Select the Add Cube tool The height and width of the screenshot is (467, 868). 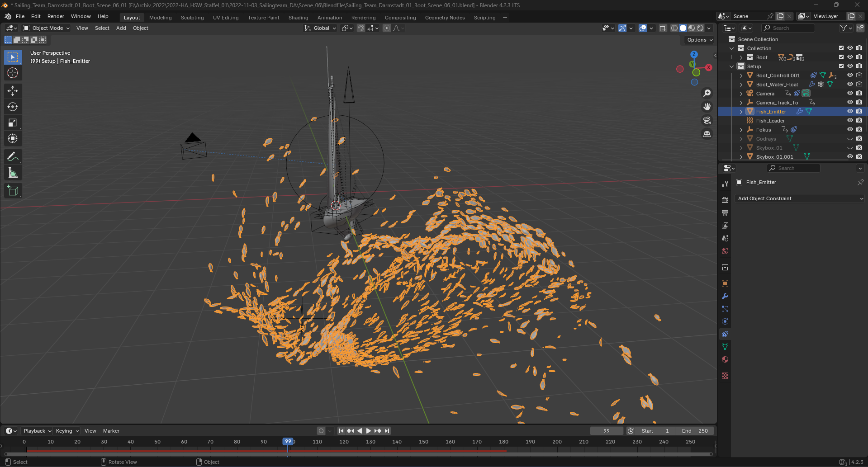(x=13, y=191)
